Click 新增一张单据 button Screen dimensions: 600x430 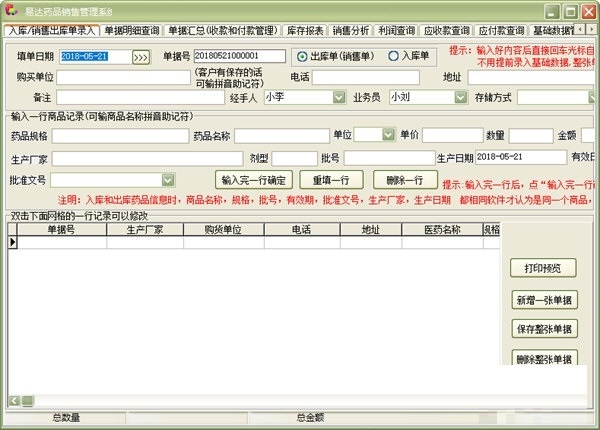pos(543,299)
